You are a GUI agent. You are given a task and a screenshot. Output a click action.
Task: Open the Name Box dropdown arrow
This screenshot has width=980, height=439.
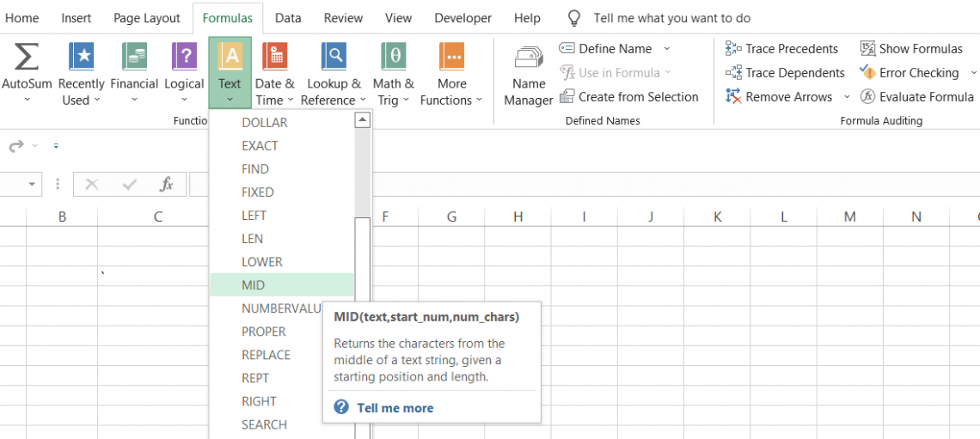(33, 185)
